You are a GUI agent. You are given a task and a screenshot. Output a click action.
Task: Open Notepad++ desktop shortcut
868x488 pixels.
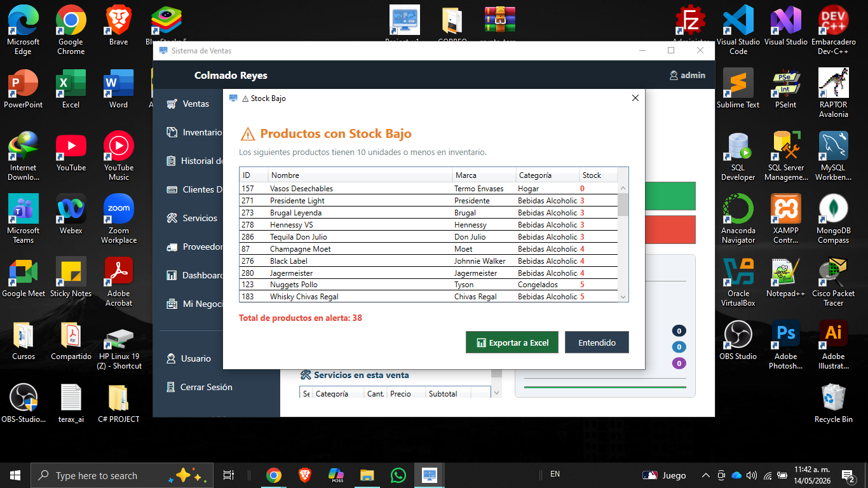[786, 277]
